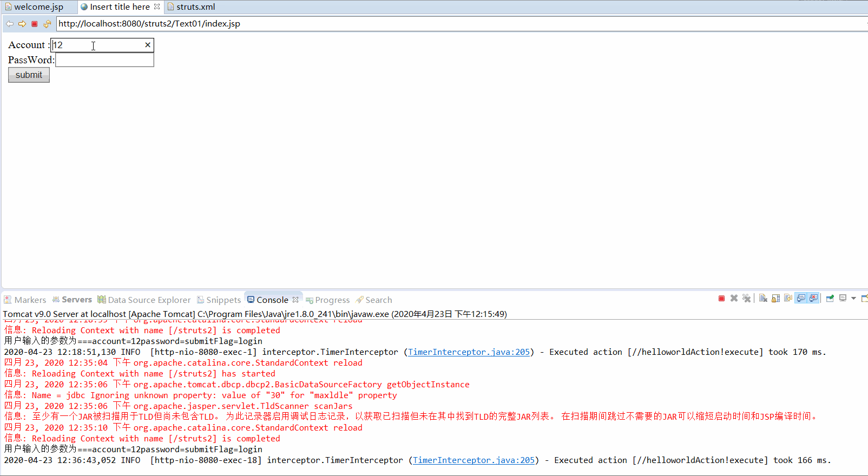Show the Snippets view tab
868x476 pixels.
pyautogui.click(x=219, y=300)
